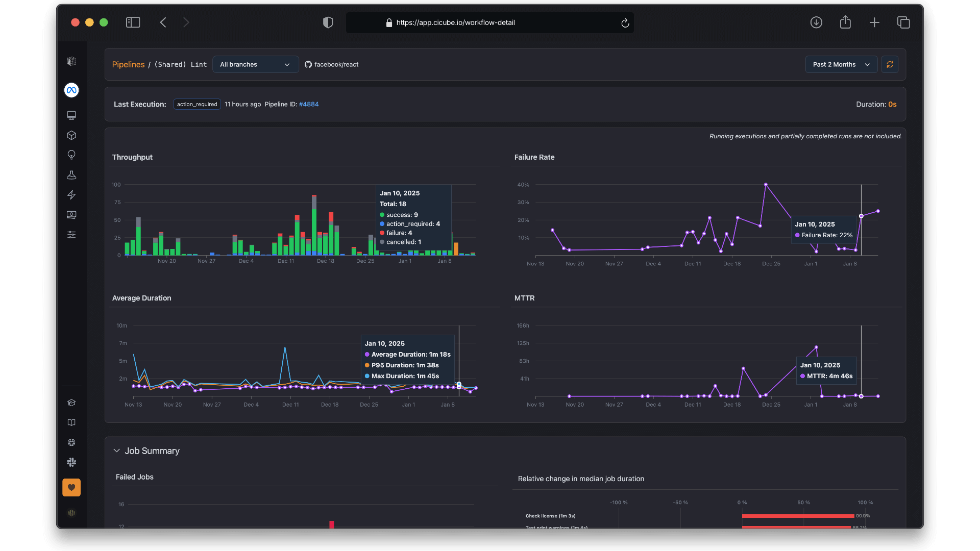Collapse the Job Summary section

(116, 450)
